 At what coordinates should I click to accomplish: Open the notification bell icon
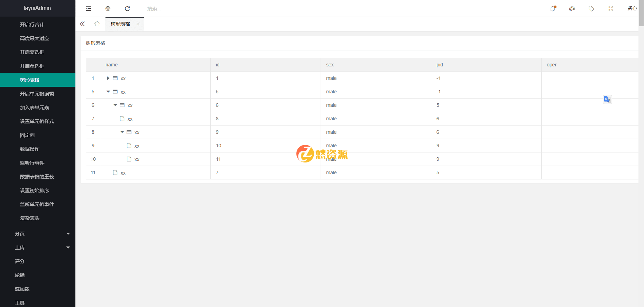553,9
